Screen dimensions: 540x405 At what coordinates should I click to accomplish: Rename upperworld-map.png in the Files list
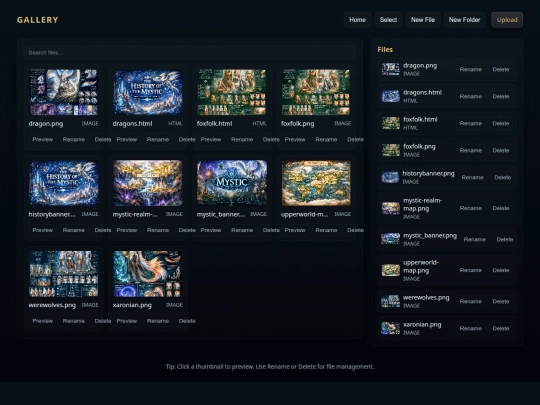coord(470,270)
